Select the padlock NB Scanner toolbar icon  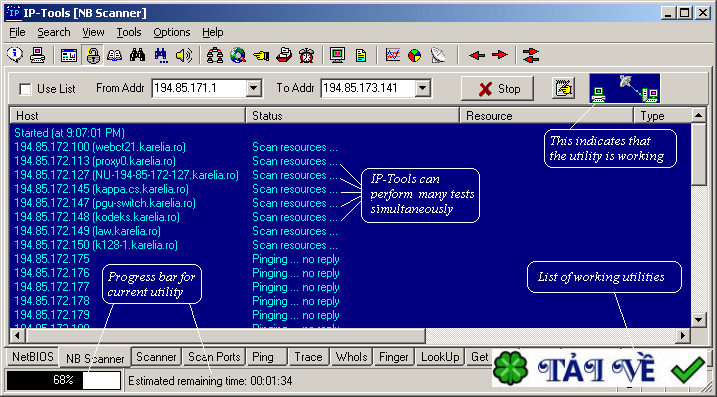tap(92, 55)
